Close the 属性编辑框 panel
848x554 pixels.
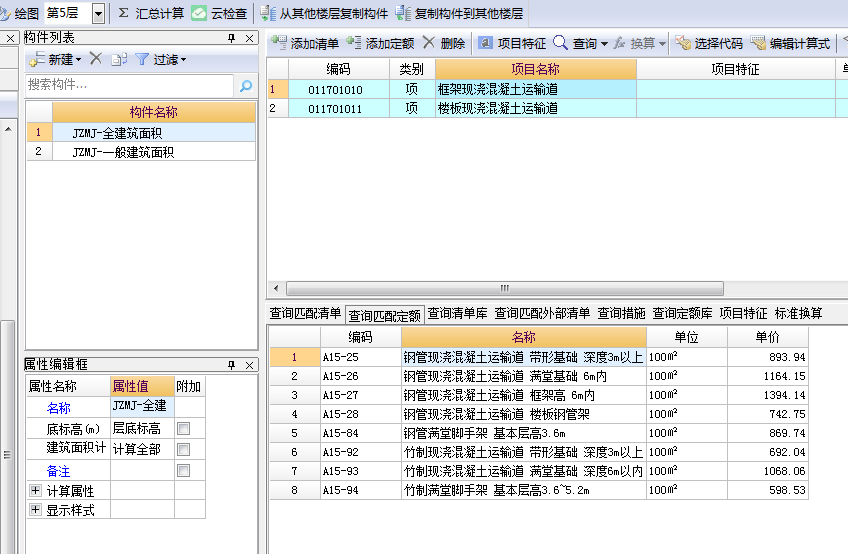(249, 365)
